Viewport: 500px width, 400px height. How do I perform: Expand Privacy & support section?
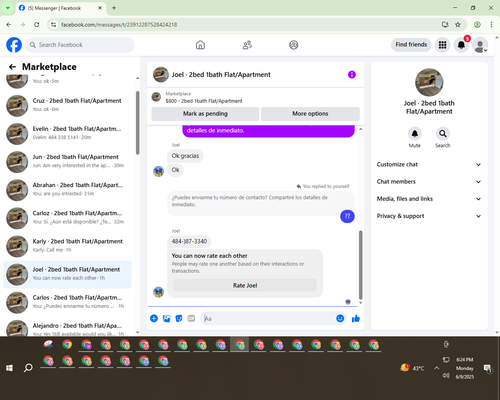pyautogui.click(x=429, y=216)
